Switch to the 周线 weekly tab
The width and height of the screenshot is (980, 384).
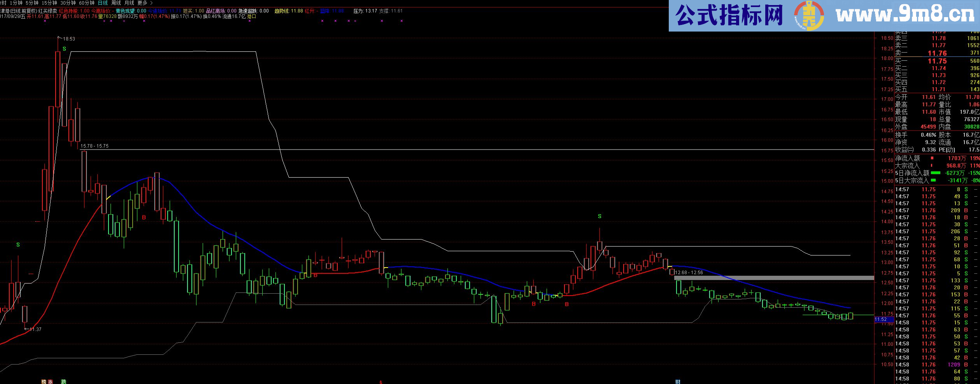pyautogui.click(x=116, y=3)
